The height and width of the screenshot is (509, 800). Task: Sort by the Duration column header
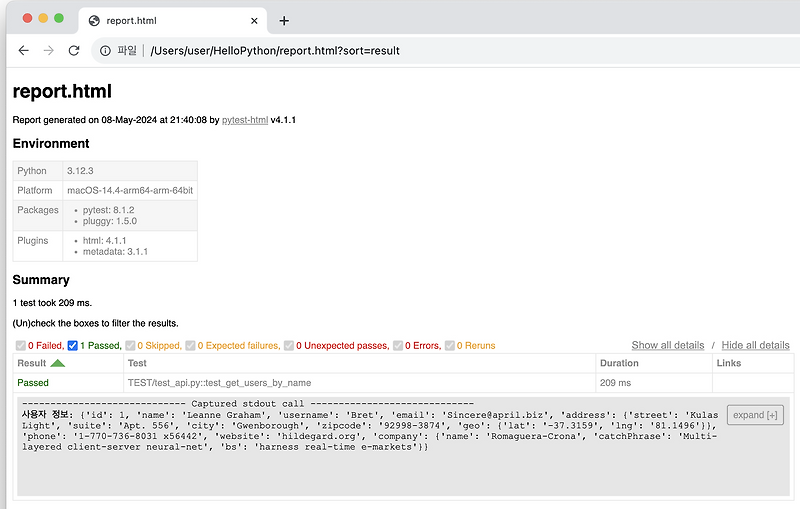click(x=654, y=363)
